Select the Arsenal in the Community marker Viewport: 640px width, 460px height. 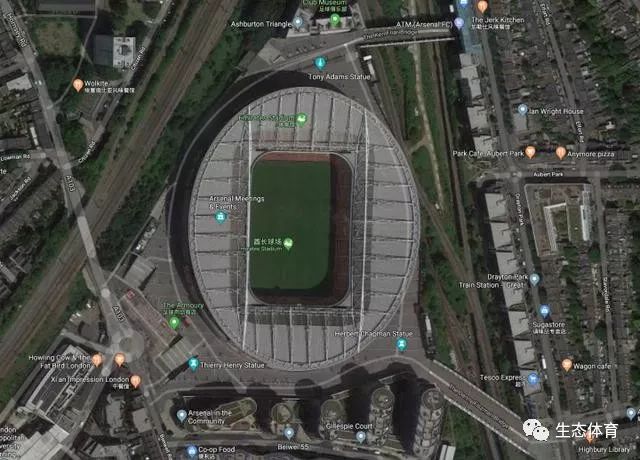click(x=182, y=416)
